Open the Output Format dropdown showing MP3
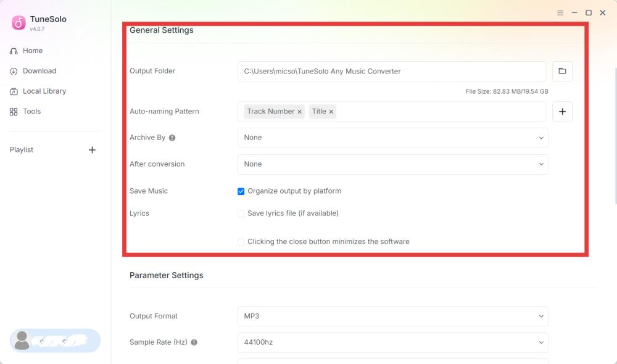 click(x=392, y=316)
